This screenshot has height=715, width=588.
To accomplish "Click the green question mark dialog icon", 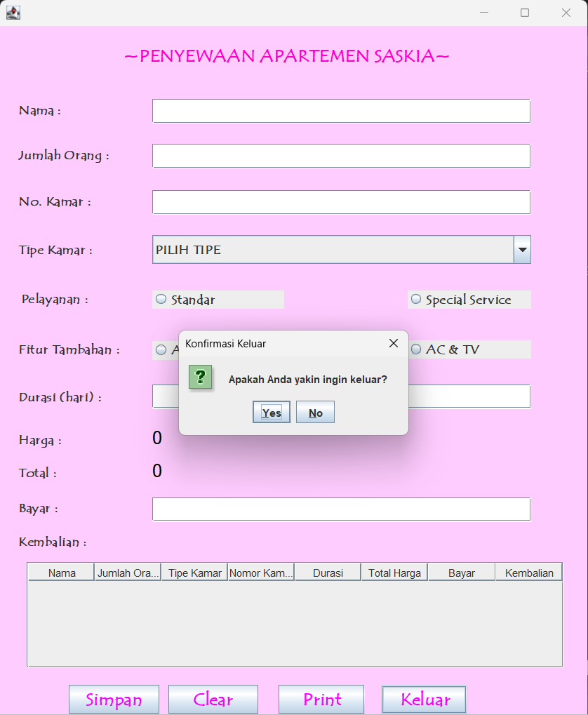I will (x=200, y=377).
